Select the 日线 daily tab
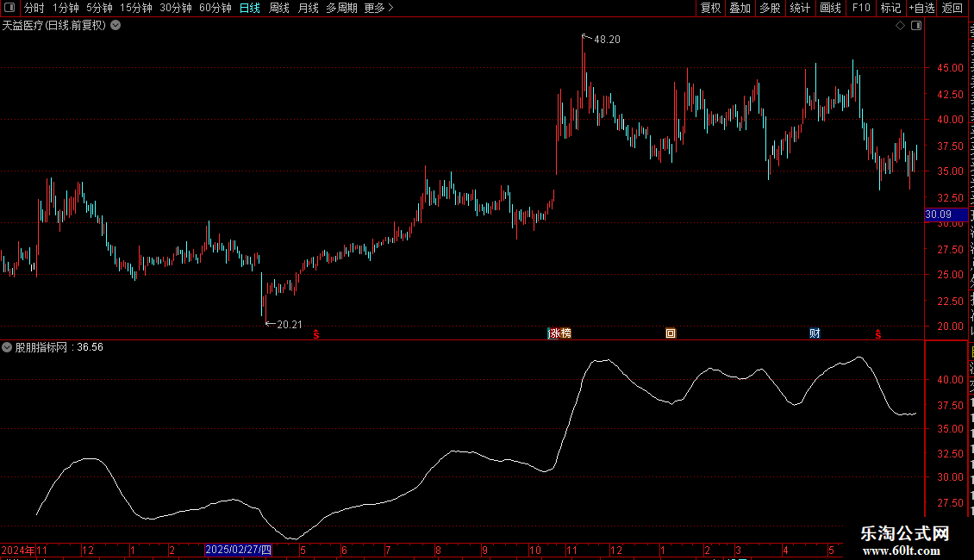974x560 pixels. (250, 8)
